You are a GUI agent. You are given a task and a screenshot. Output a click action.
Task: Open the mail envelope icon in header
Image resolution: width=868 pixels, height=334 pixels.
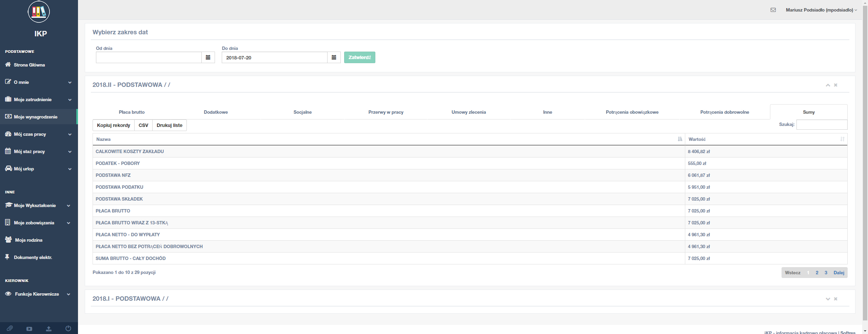click(x=773, y=10)
